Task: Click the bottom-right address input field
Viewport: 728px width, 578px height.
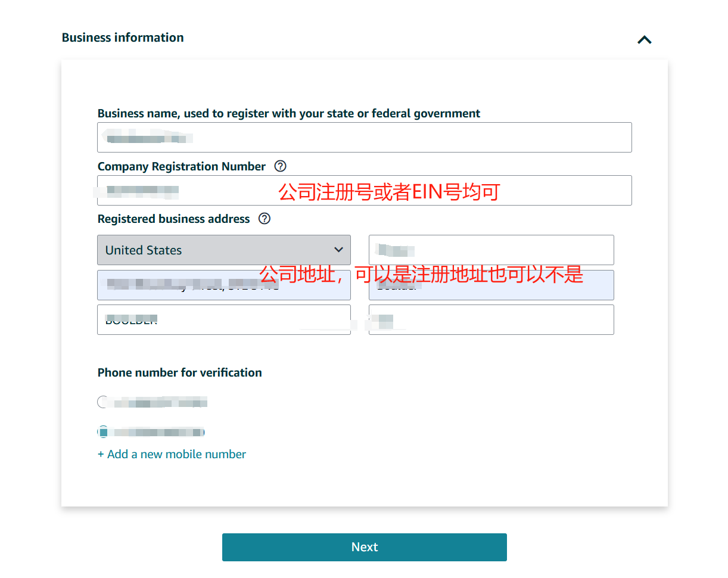Action: click(491, 320)
